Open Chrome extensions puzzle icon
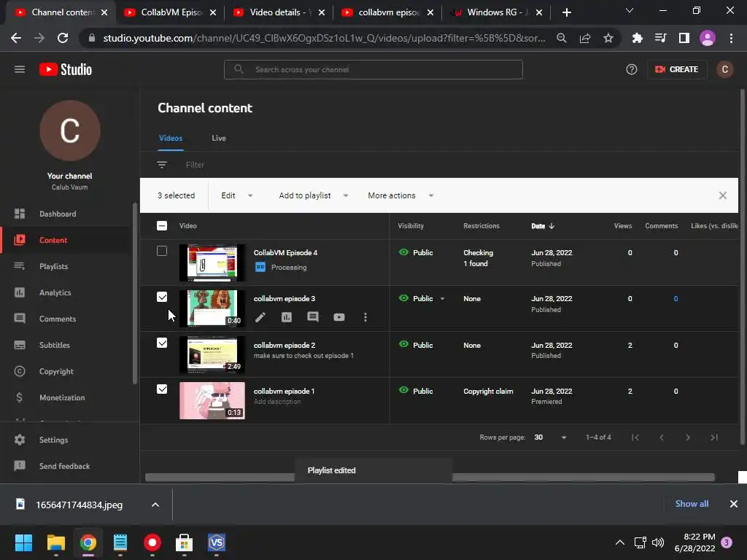 point(637,38)
